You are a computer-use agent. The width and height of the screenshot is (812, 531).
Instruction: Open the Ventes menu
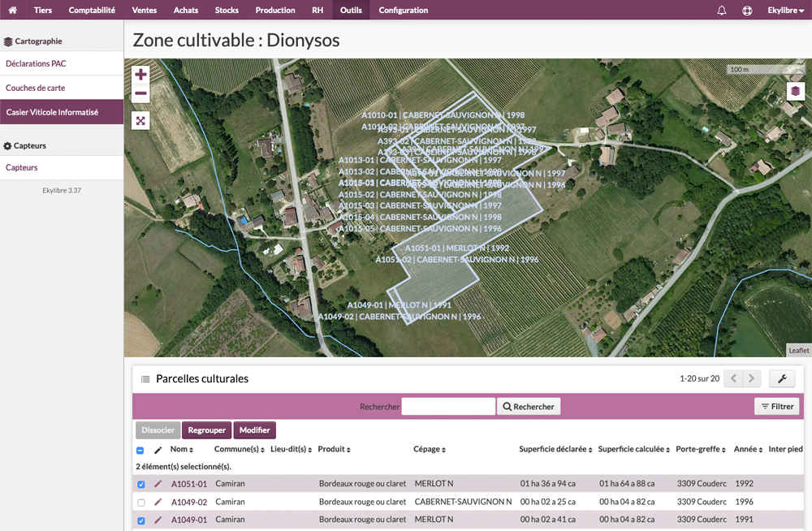[145, 10]
